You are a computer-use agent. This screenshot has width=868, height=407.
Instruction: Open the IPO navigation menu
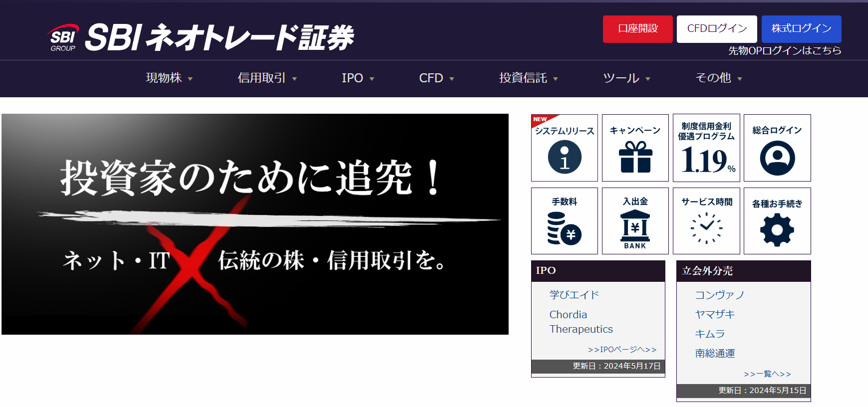coord(352,78)
